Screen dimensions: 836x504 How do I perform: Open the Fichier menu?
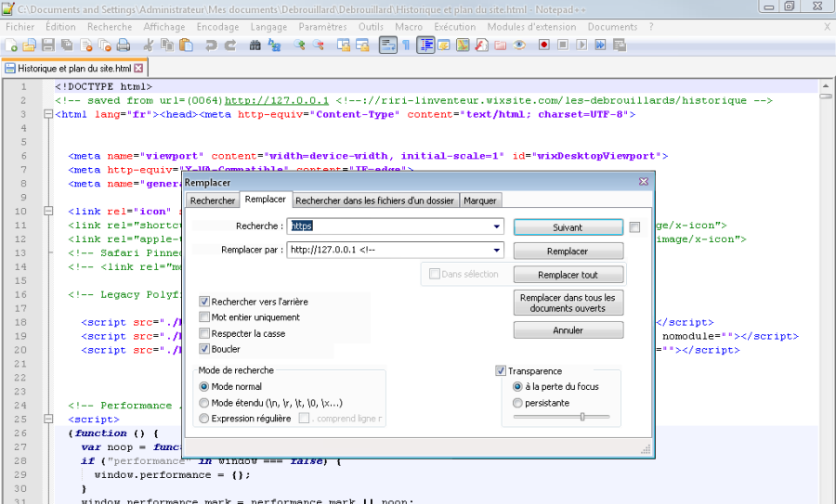click(x=20, y=27)
